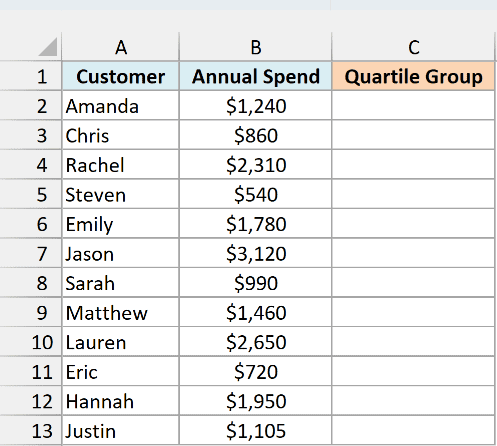This screenshot has height=446, width=497.
Task: Click the $1,780 cell
Action: click(x=255, y=223)
